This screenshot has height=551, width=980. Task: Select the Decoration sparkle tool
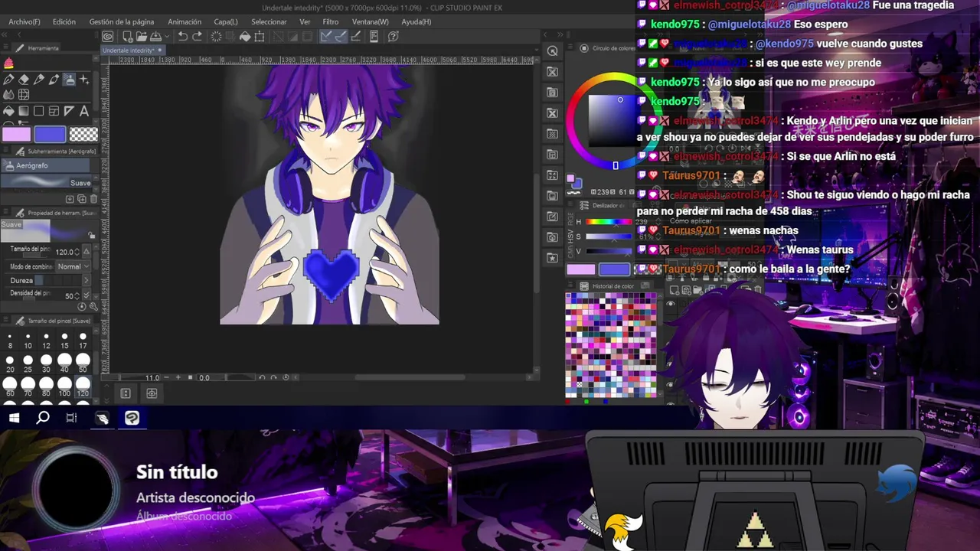84,80
